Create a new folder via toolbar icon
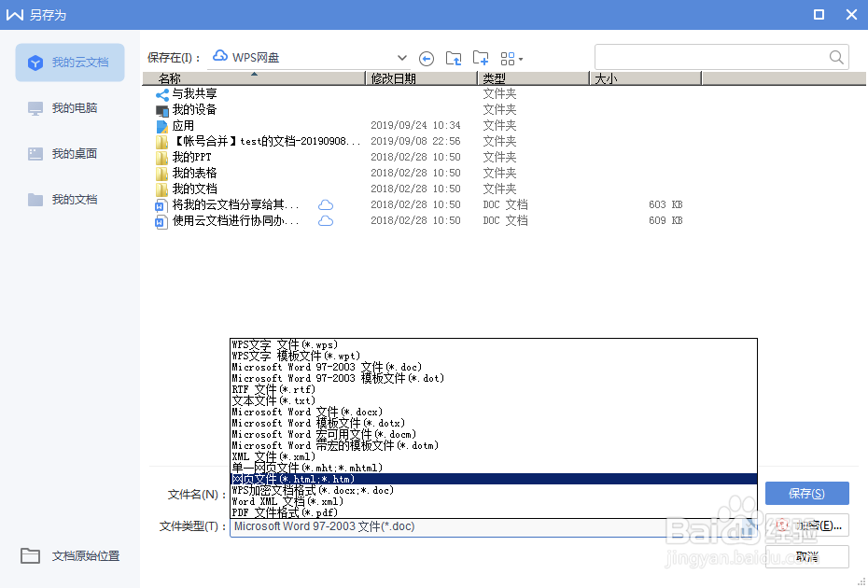Image resolution: width=868 pixels, height=588 pixels. pos(480,58)
